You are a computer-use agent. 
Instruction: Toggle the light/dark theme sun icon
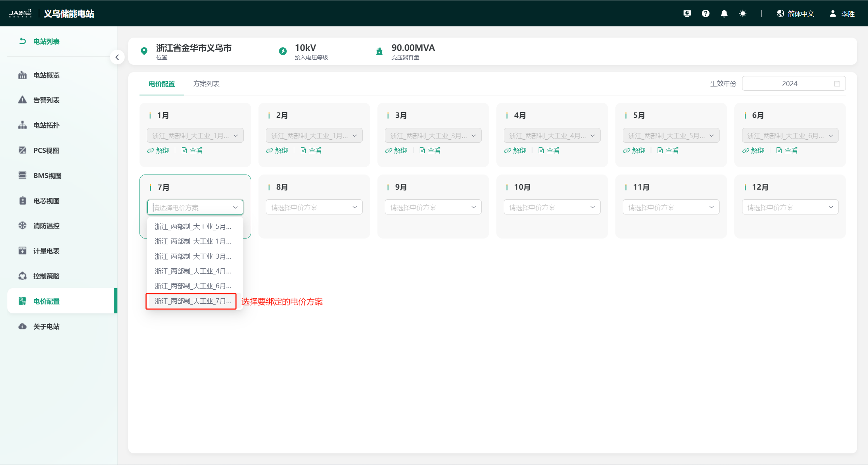[742, 14]
